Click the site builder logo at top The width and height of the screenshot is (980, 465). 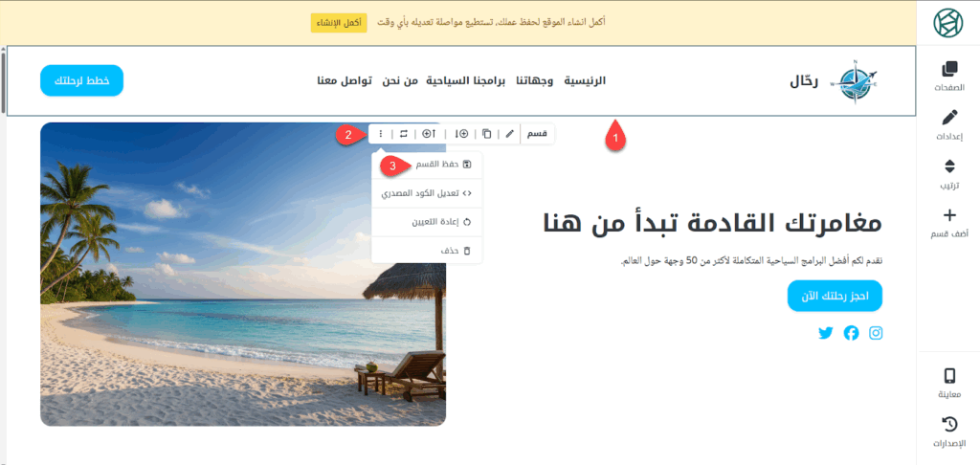[x=948, y=23]
